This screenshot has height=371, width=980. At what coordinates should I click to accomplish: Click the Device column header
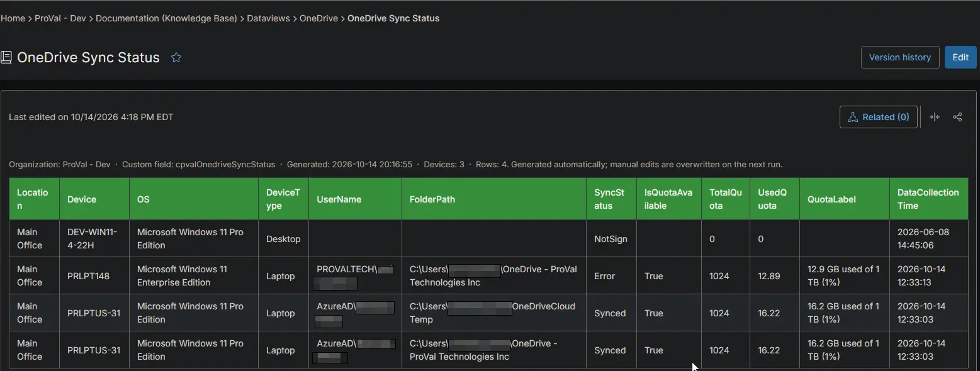point(94,199)
